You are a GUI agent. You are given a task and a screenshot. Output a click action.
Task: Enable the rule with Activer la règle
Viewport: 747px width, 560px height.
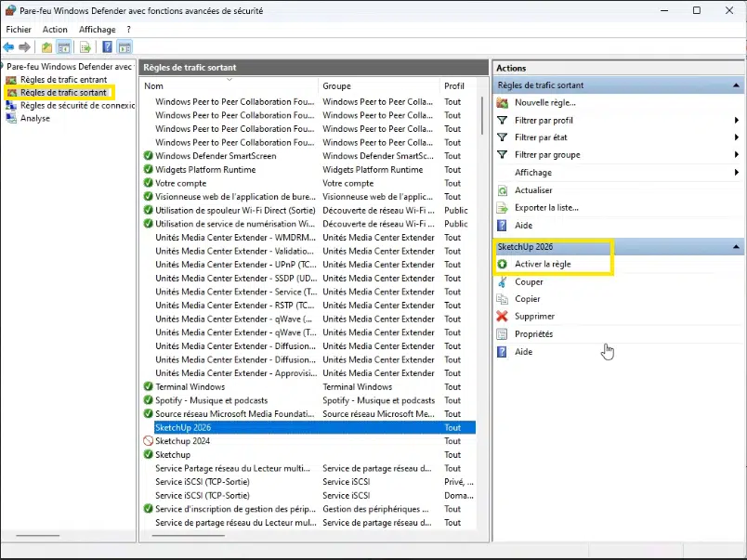point(543,265)
